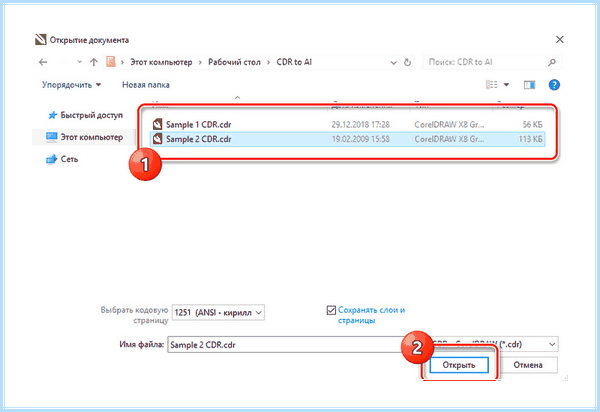
Task: Refresh the CDR to AI folder
Action: (407, 62)
